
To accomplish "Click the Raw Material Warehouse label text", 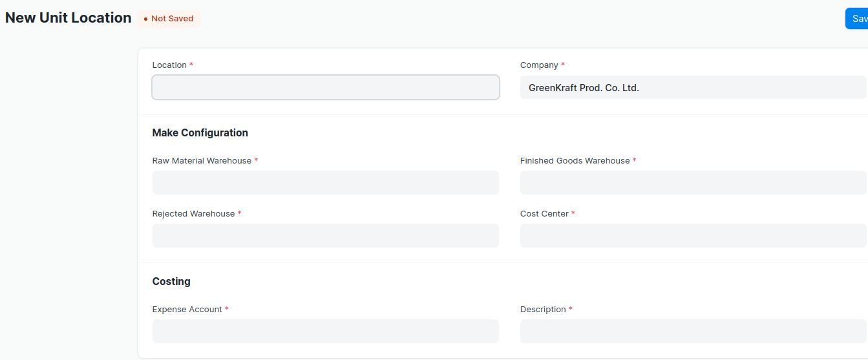I will [202, 161].
